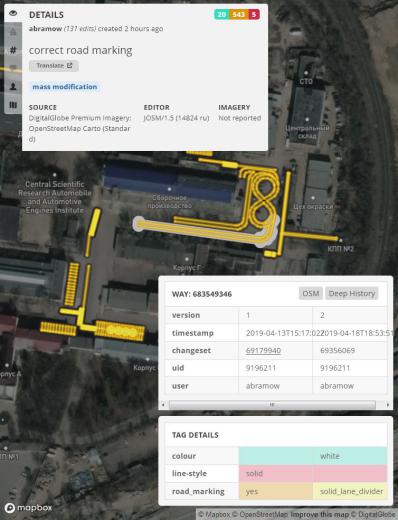Click the Mapbox logo

tap(28, 508)
